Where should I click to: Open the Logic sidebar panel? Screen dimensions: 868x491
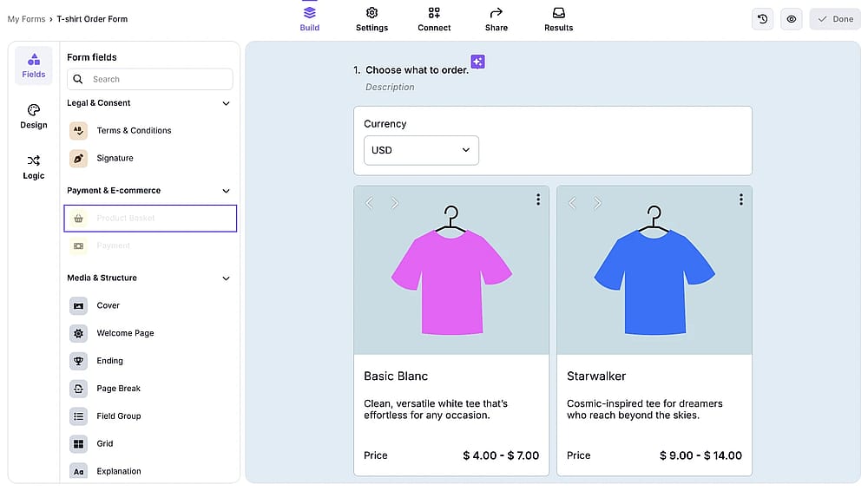pyautogui.click(x=34, y=167)
